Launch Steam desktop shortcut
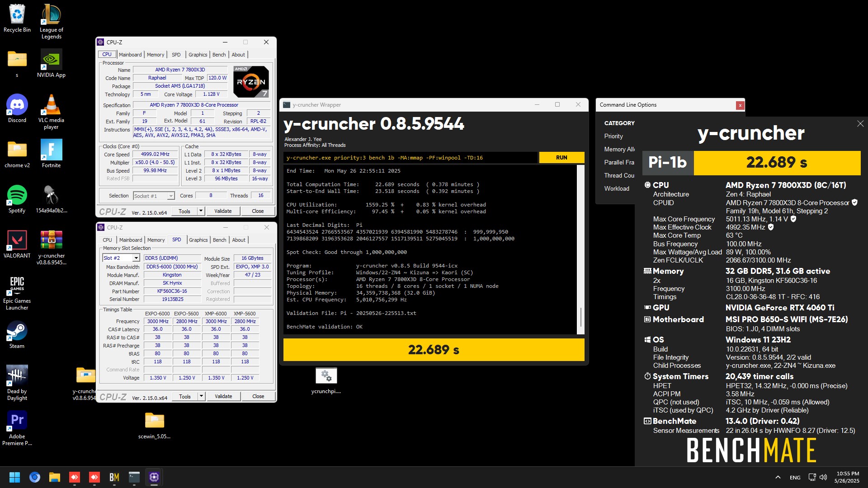This screenshot has height=488, width=868. pyautogui.click(x=17, y=335)
